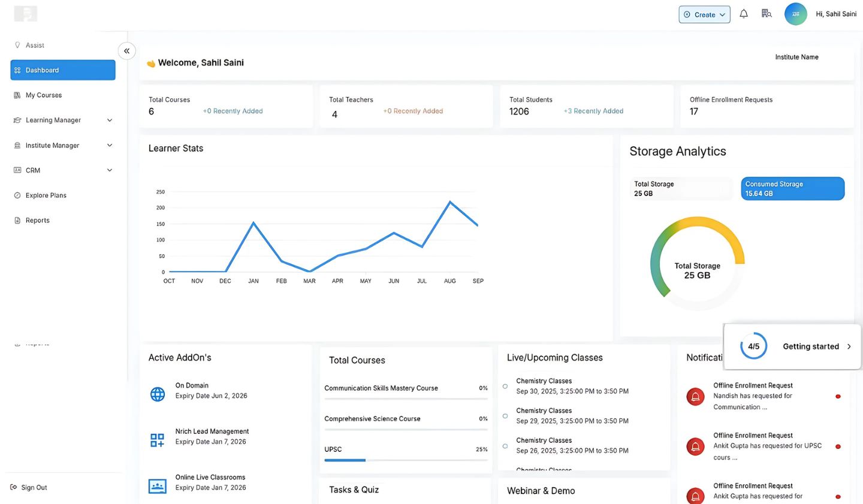Screen dimensions: 863x504
Task: Select the first Chemistry Classes radio marker
Action: click(x=505, y=386)
